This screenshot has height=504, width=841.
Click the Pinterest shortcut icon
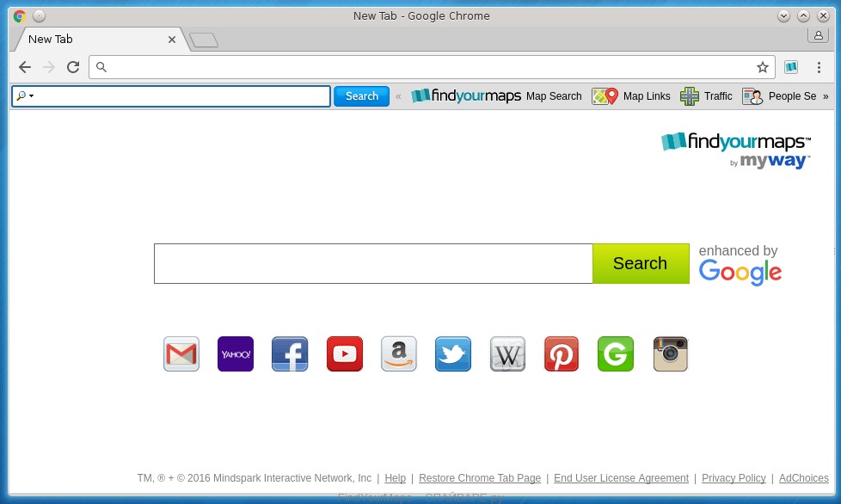[x=562, y=354]
